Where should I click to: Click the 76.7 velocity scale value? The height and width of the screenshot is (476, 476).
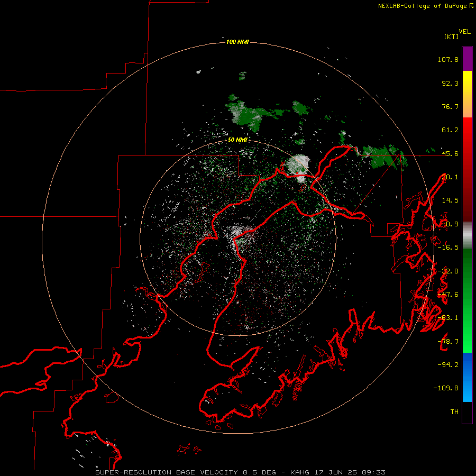click(450, 106)
